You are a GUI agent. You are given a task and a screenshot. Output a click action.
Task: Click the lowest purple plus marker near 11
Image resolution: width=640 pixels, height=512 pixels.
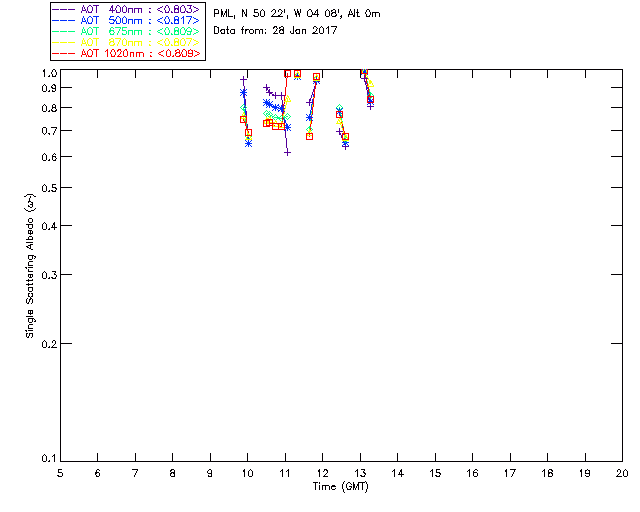(287, 153)
